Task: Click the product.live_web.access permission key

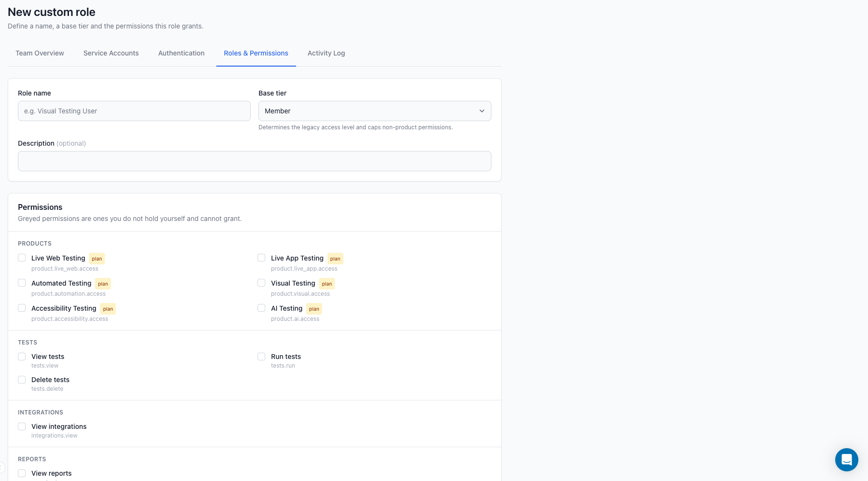Action: (x=65, y=269)
